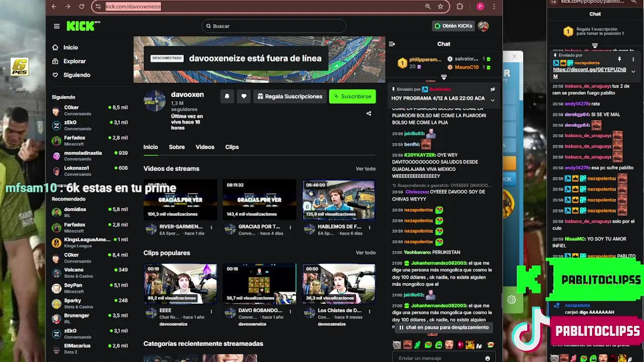
Task: Click the zoom magnifier in address bar
Action: point(428,7)
